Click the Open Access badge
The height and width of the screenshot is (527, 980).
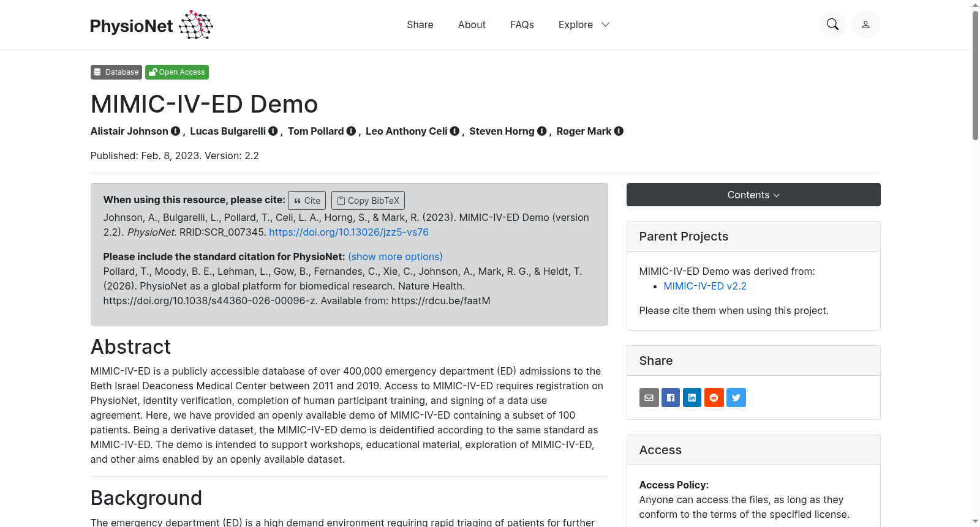177,72
